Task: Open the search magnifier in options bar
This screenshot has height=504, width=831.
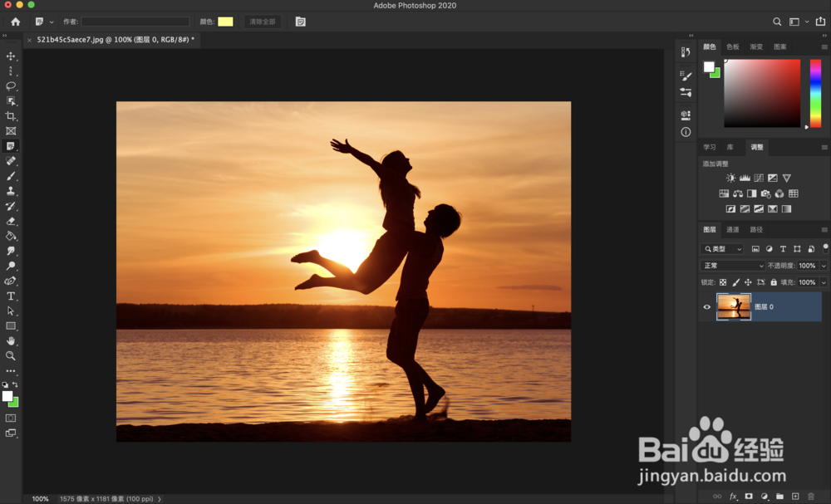Action: click(777, 22)
